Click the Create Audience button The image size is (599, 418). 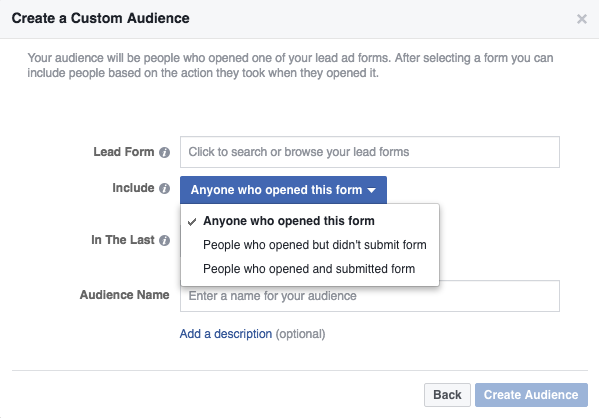pyautogui.click(x=531, y=395)
